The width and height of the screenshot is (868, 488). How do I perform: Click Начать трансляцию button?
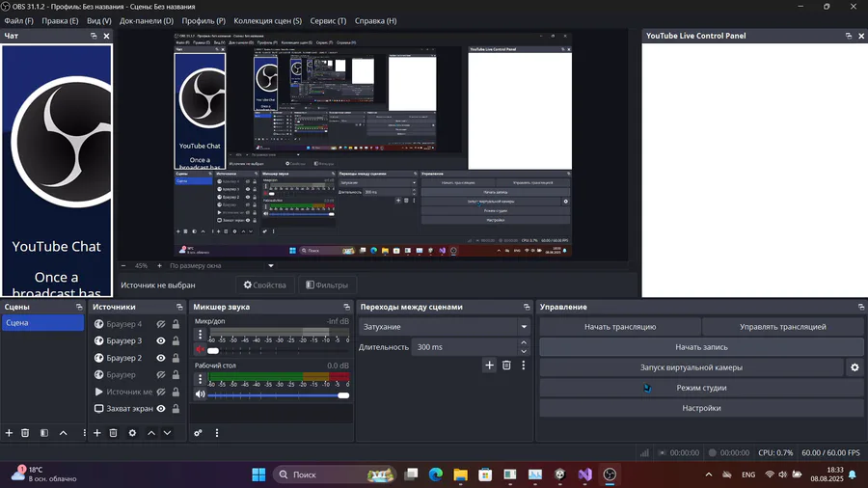[x=620, y=326]
